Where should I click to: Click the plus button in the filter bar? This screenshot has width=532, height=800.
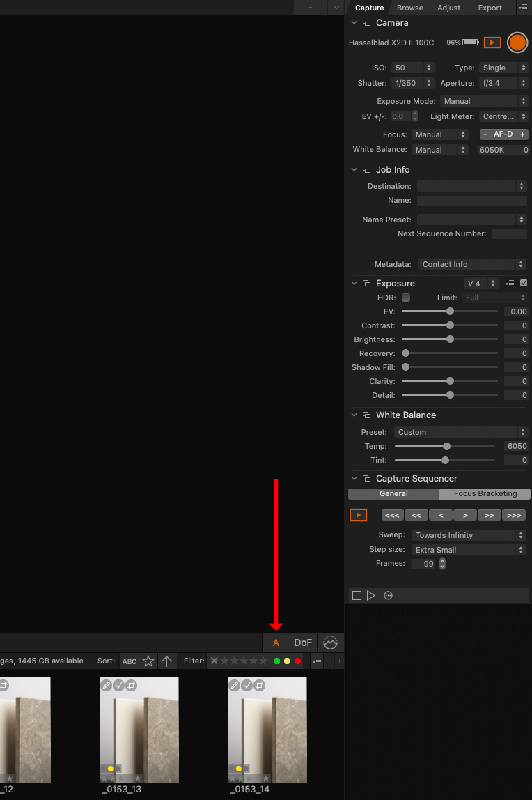click(339, 661)
